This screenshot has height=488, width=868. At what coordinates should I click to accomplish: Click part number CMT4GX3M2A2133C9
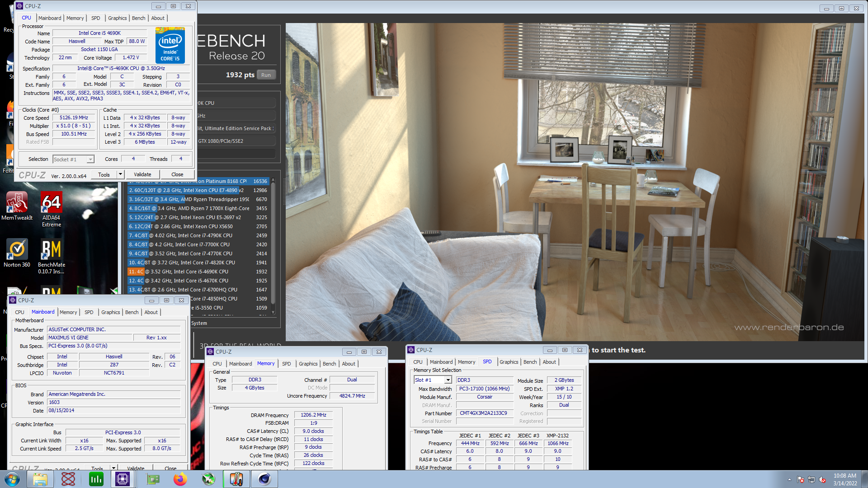click(x=484, y=413)
